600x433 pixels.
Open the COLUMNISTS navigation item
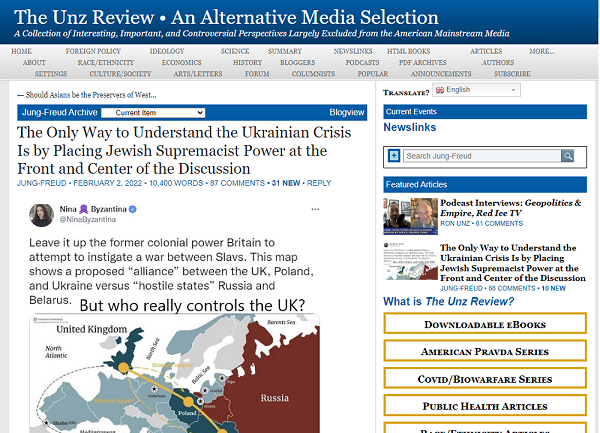pos(314,74)
